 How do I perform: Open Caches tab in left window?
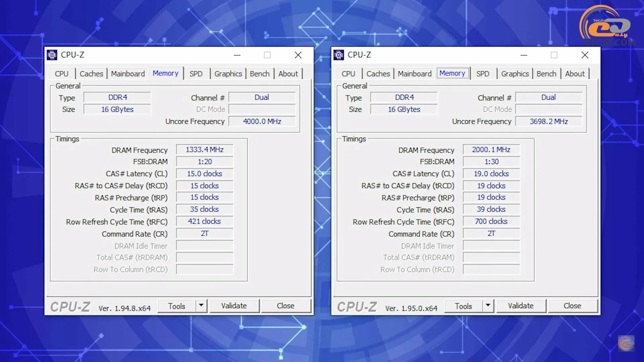91,74
